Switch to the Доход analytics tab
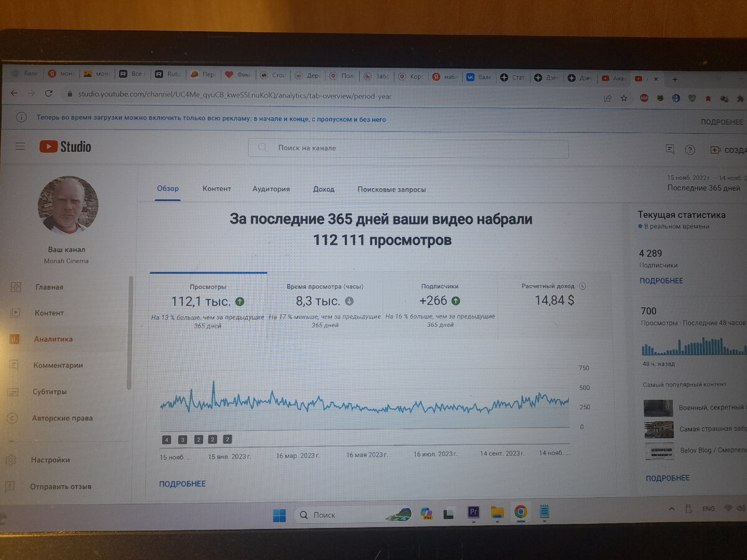The width and height of the screenshot is (747, 560). tap(324, 189)
